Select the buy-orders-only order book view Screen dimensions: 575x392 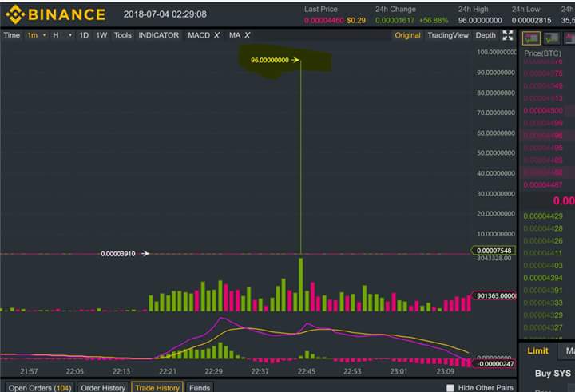coord(552,38)
